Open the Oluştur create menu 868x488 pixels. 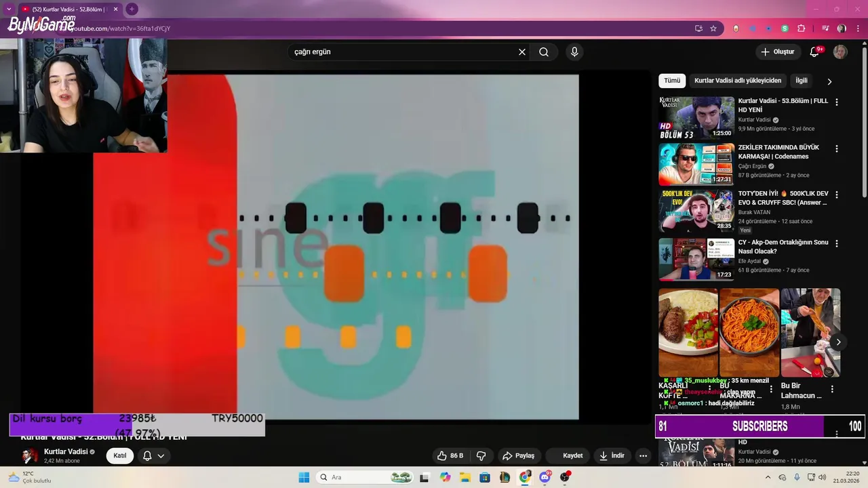[x=777, y=52]
